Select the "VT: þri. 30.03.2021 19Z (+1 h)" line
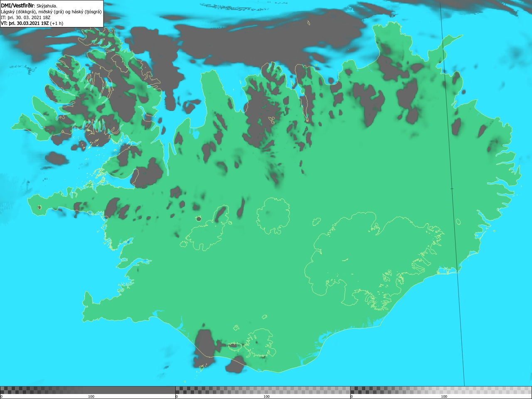This screenshot has height=399, width=532. click(32, 23)
